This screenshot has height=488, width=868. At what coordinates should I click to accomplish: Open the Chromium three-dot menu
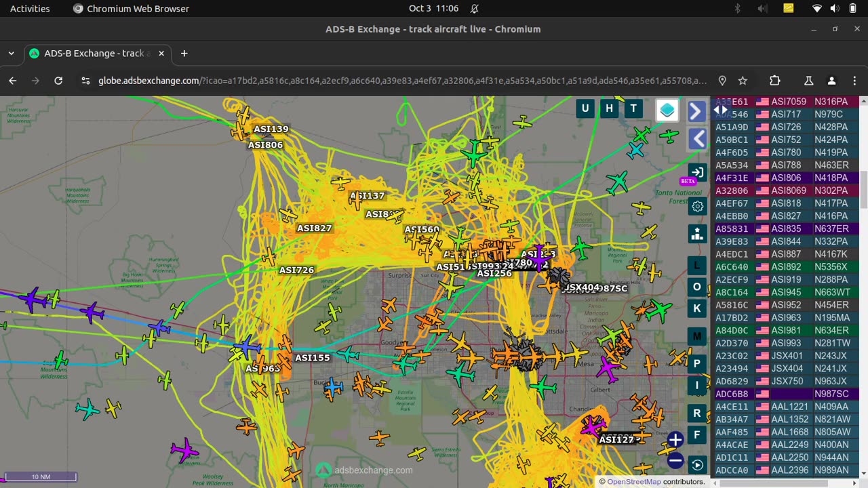(x=854, y=81)
